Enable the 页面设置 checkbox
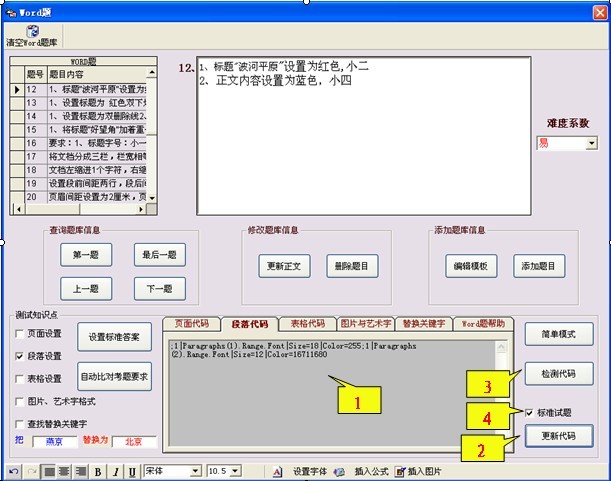Image resolution: width=611 pixels, height=481 pixels. click(19, 334)
